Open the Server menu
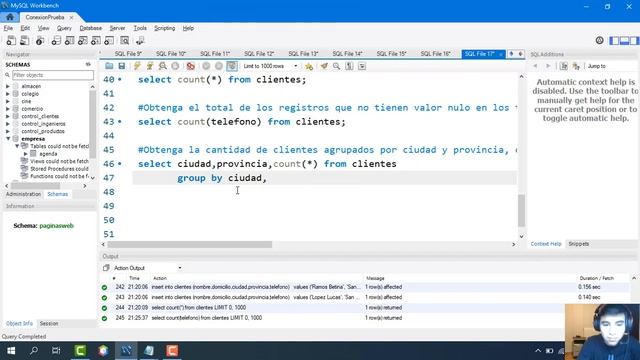 117,28
